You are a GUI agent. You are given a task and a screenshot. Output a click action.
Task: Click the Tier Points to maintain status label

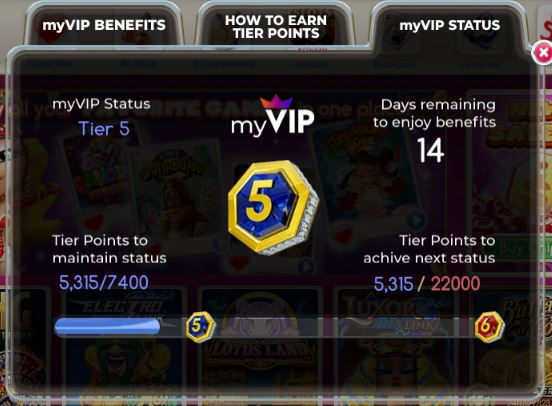point(109,249)
